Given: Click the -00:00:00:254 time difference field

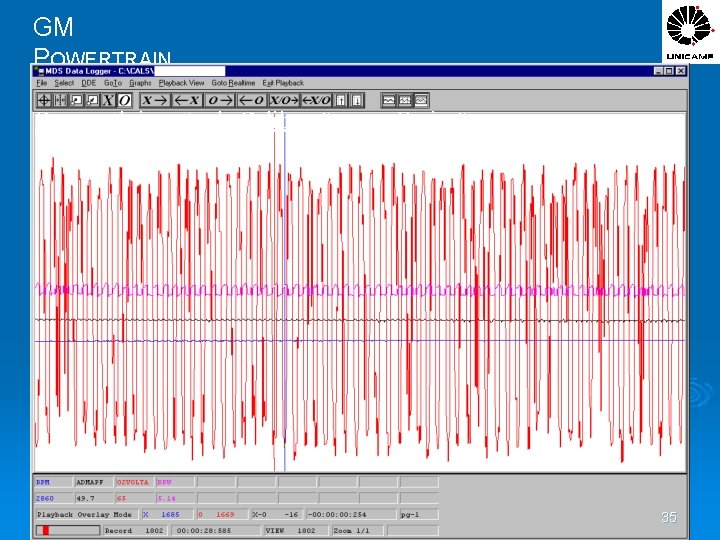Looking at the screenshot, I should coord(351,514).
